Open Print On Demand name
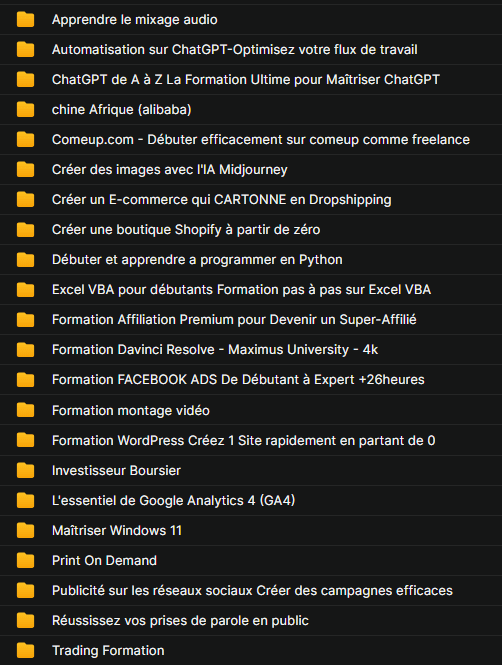The image size is (502, 665). [104, 560]
